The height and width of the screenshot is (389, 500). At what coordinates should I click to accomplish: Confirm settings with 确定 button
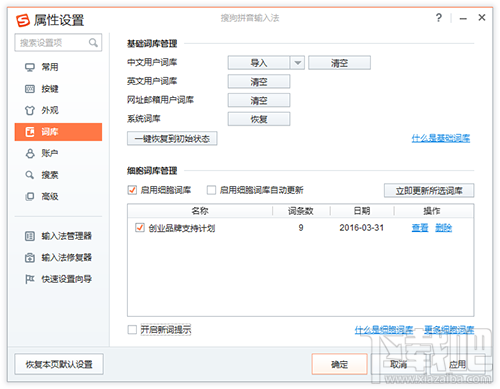pyautogui.click(x=339, y=364)
